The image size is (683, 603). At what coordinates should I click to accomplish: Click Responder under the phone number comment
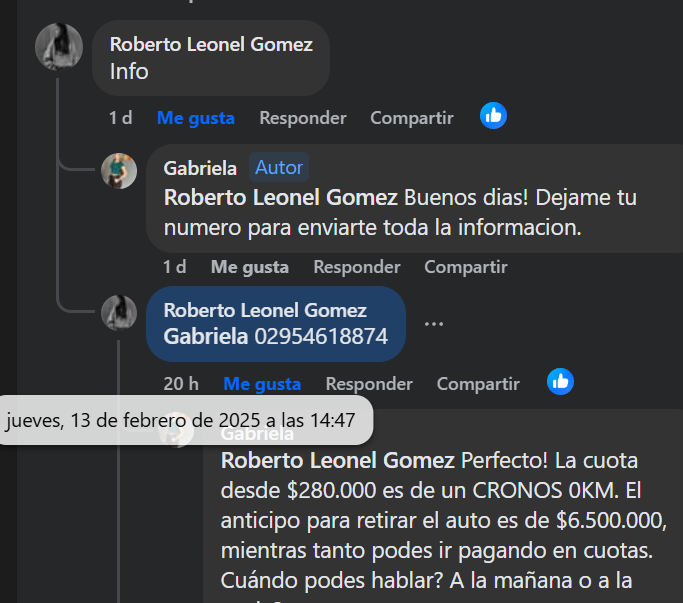click(368, 383)
